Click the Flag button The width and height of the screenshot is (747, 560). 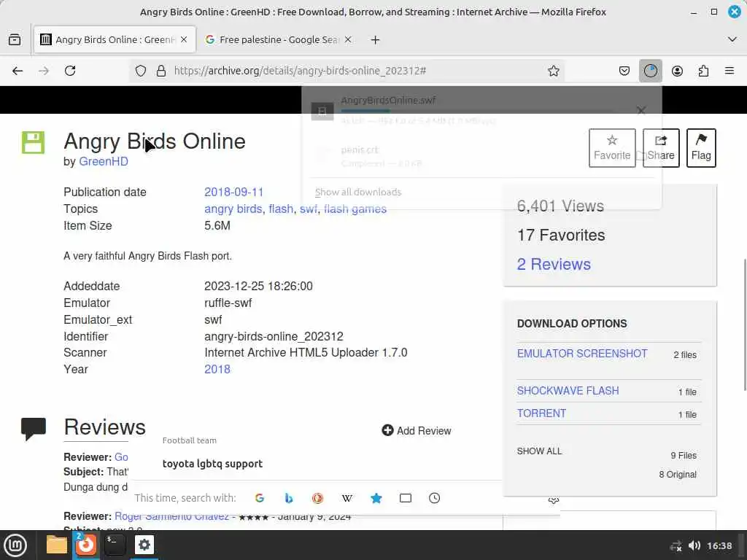(x=701, y=147)
